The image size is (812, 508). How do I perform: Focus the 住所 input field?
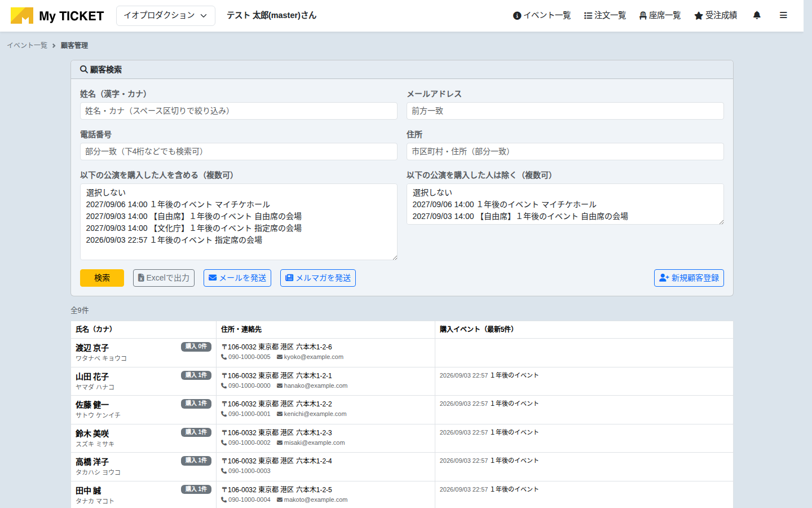point(565,152)
